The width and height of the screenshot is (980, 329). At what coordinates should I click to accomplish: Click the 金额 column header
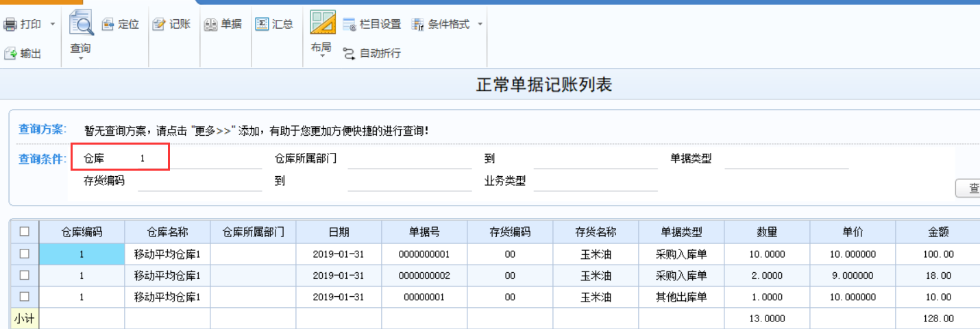pyautogui.click(x=938, y=232)
